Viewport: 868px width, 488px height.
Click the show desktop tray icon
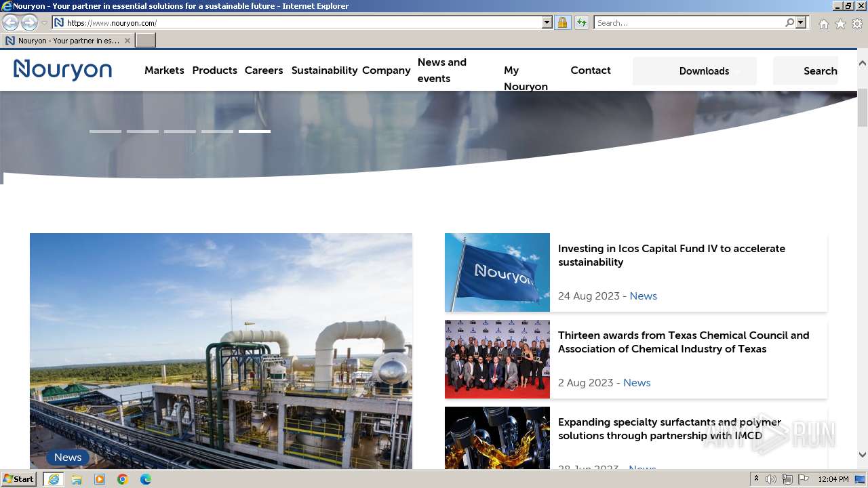tap(860, 479)
